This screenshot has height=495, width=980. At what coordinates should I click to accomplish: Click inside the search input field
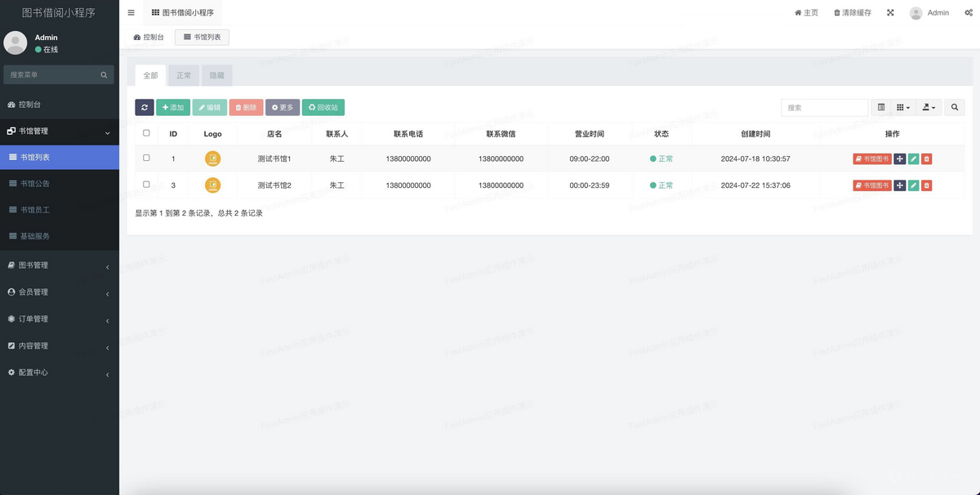point(825,107)
